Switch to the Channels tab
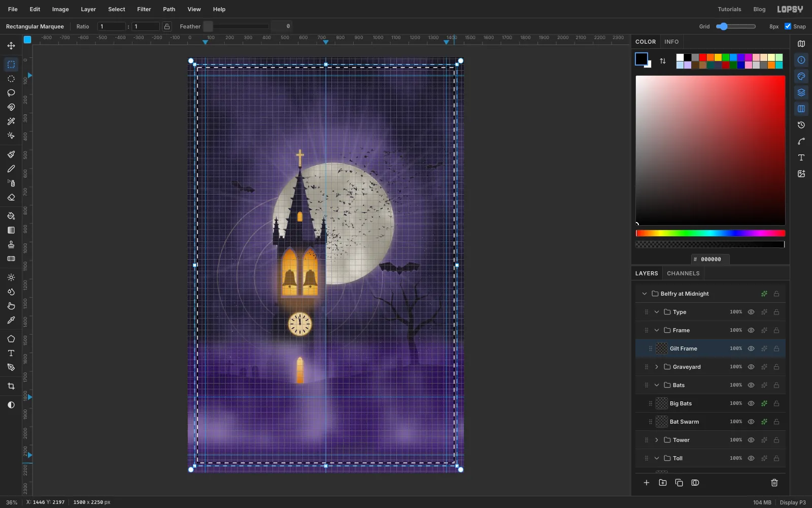This screenshot has height=508, width=812. coord(683,273)
